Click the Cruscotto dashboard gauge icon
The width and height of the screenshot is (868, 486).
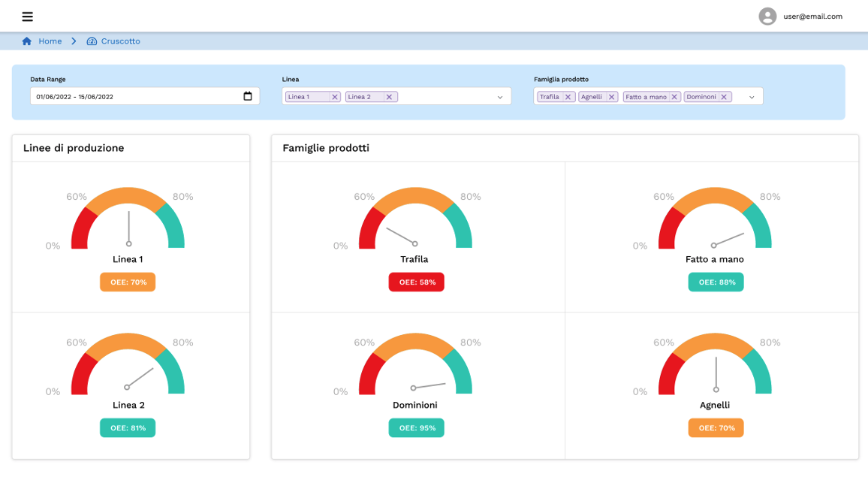[x=92, y=41]
